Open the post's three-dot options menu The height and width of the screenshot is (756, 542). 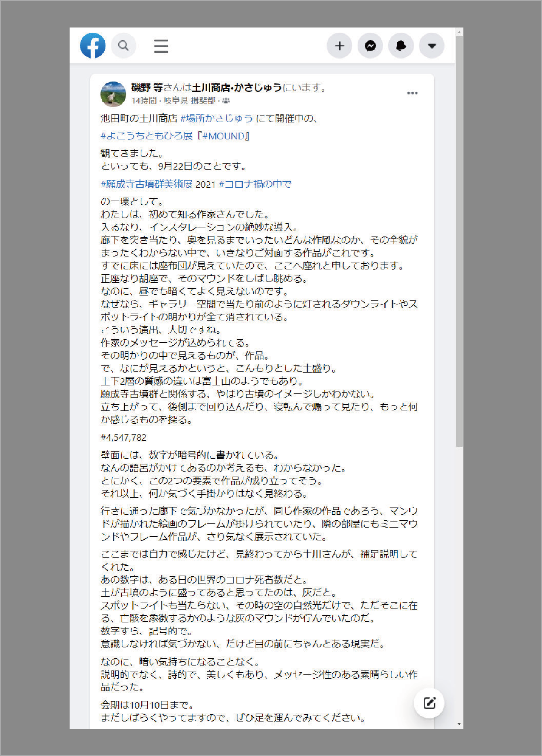(x=412, y=93)
